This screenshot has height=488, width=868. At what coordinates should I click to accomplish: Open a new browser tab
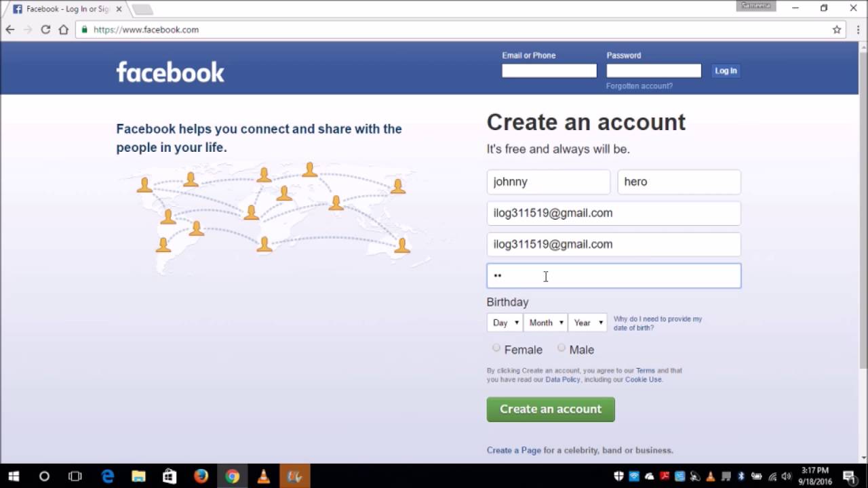[142, 9]
